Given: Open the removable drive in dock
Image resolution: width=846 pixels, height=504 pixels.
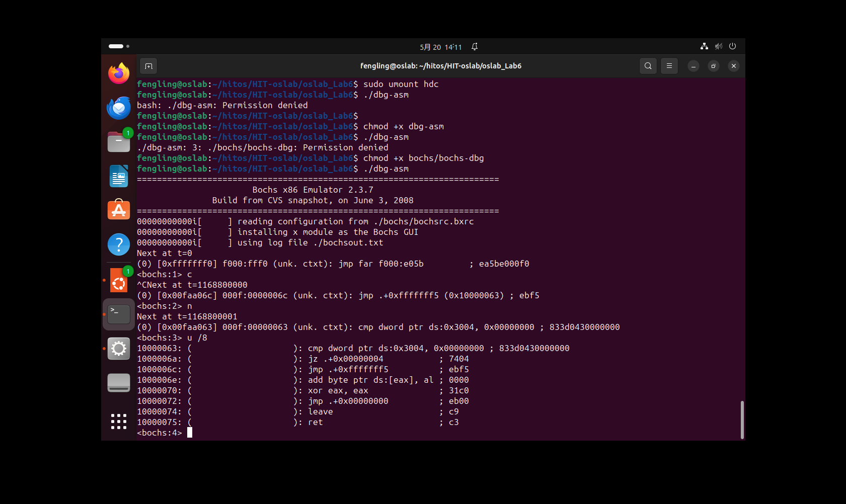Looking at the screenshot, I should [x=119, y=383].
